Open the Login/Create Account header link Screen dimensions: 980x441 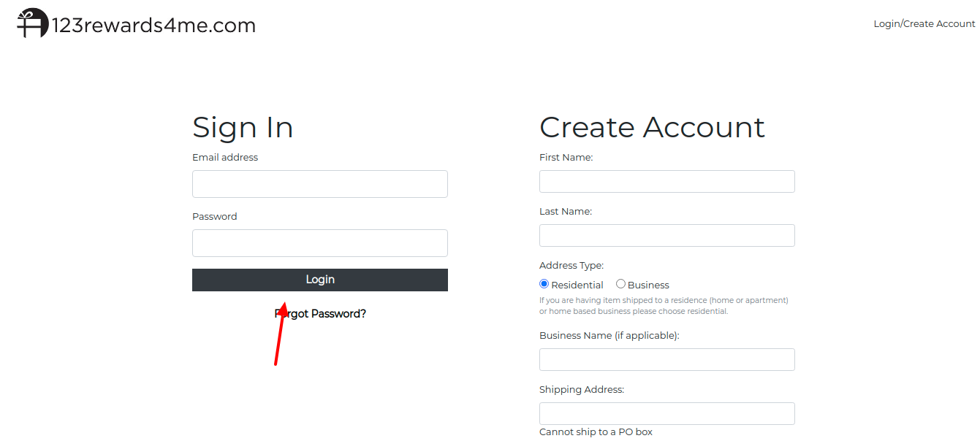[x=924, y=24]
